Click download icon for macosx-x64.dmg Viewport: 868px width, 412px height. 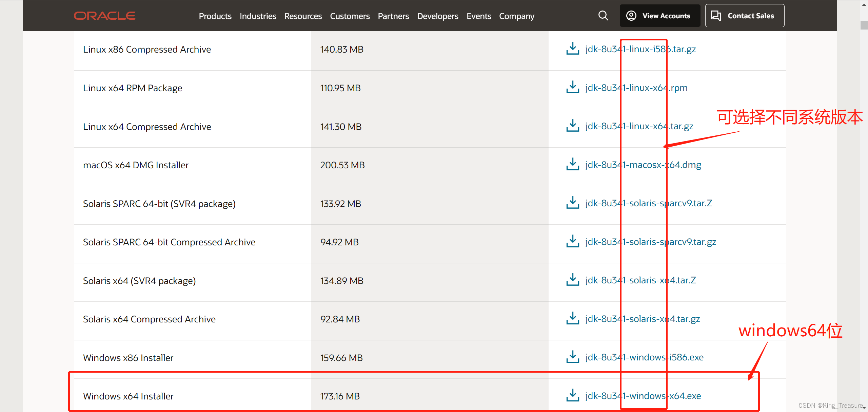[x=573, y=164]
